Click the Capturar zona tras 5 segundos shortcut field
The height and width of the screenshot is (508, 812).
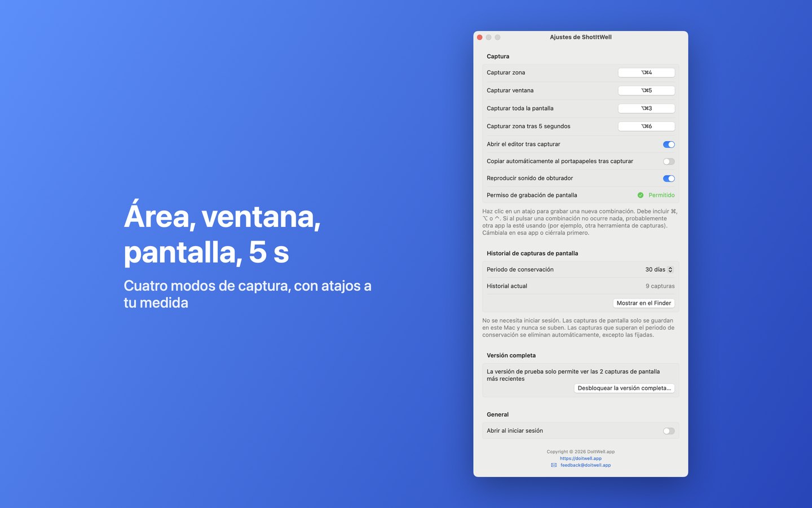[x=646, y=126]
